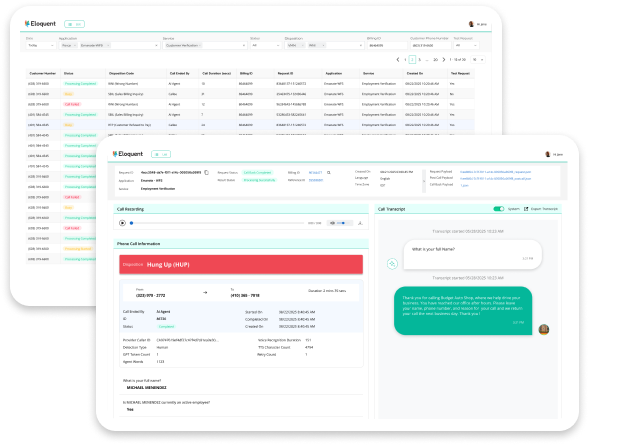Image resolution: width=642 pixels, height=445 pixels.
Task: Search by Billing ID magnifier icon
Action: [x=329, y=172]
